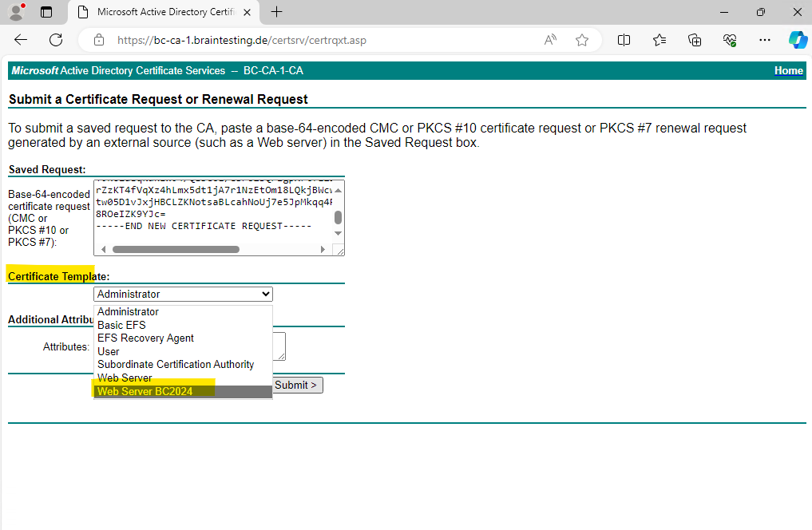Add this page to favorites

[582, 40]
